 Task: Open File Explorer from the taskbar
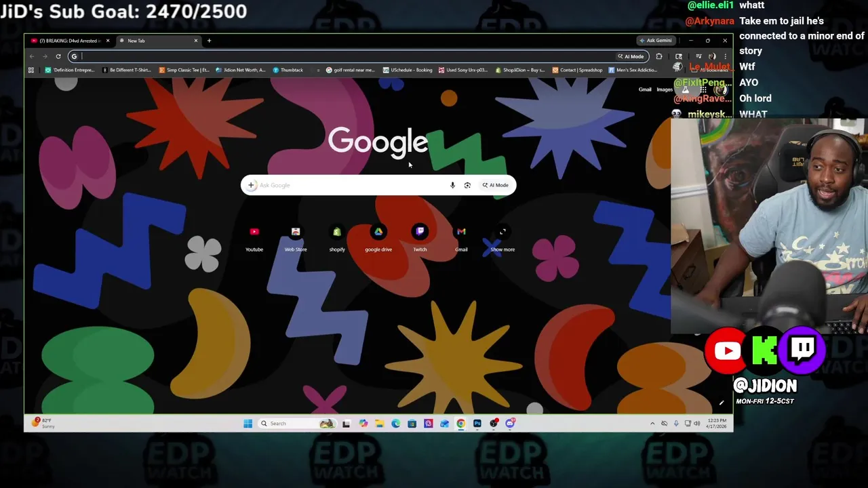(x=379, y=424)
